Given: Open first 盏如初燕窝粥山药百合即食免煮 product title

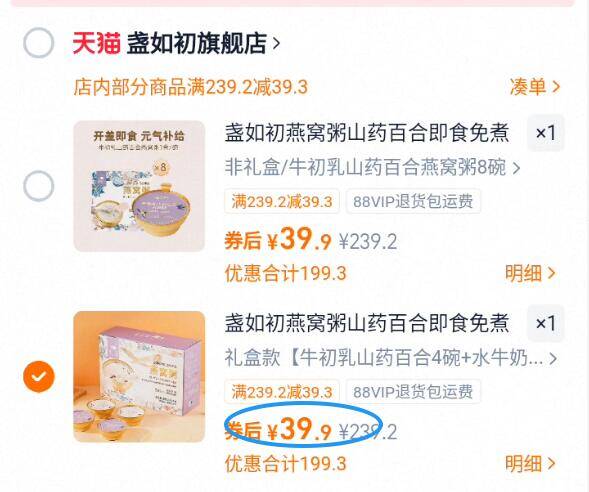Looking at the screenshot, I should (x=367, y=133).
